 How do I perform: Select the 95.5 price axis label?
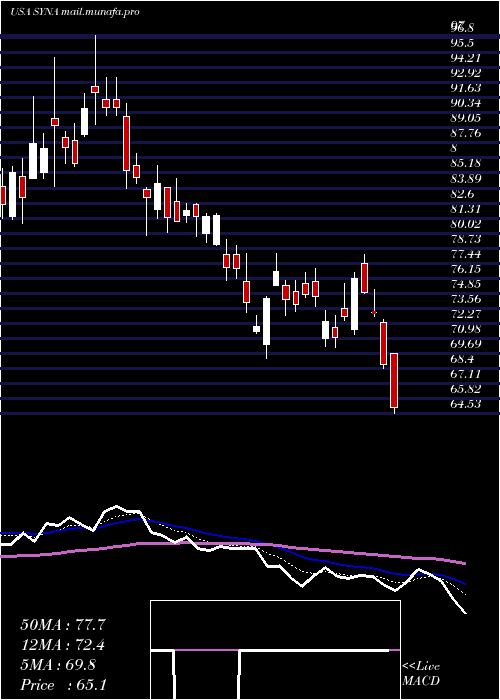click(x=462, y=43)
